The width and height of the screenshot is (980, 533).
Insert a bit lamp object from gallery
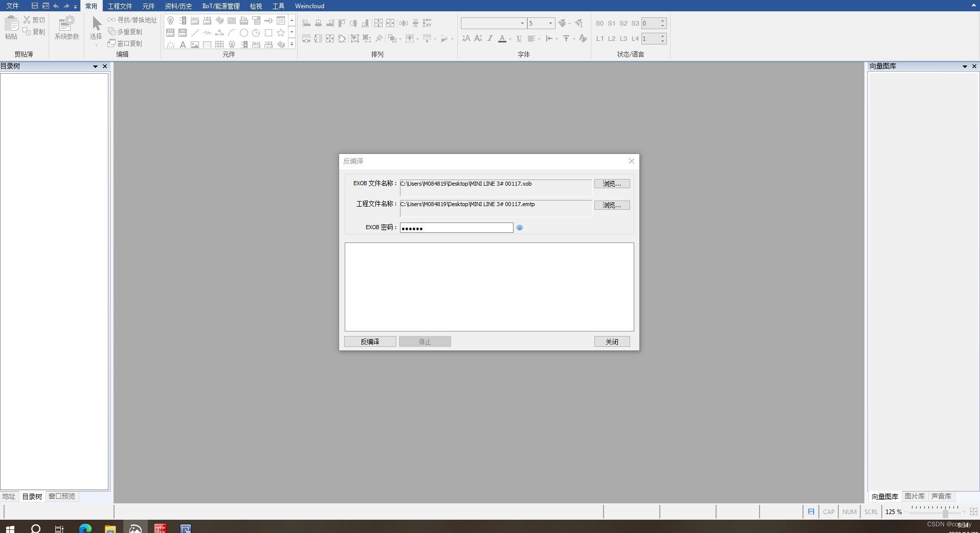coord(170,20)
